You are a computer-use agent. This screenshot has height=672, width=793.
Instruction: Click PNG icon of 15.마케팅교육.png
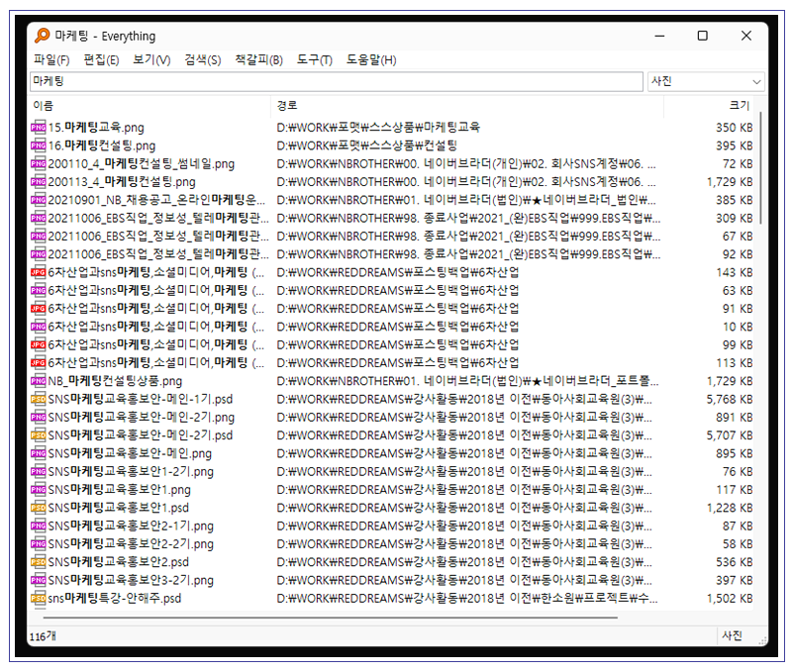click(x=38, y=127)
